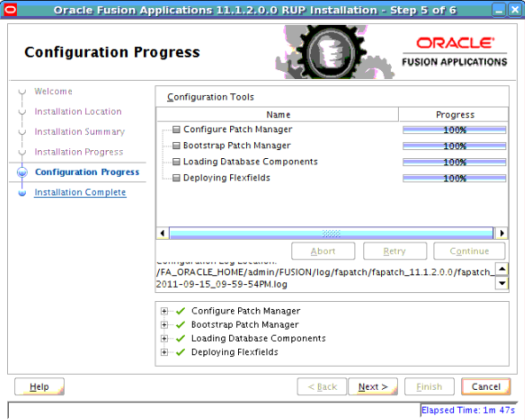525x420 pixels.
Task: Click the left arrow of horizontal scrollbar
Action: 163,233
